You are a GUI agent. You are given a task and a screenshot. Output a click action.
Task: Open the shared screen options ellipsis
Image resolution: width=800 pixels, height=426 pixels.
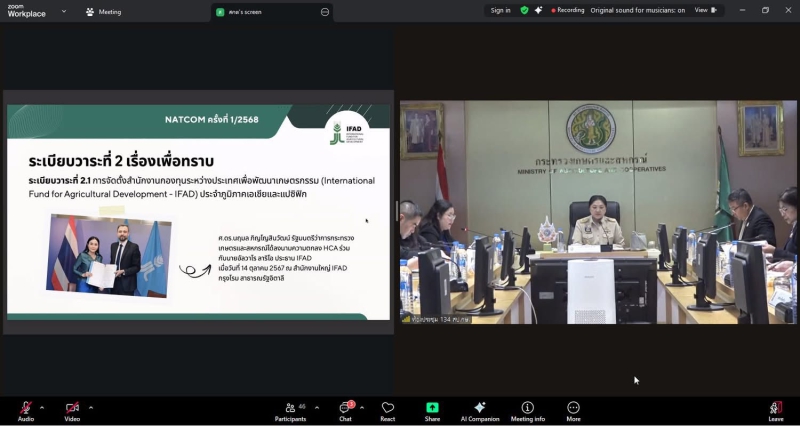(325, 12)
